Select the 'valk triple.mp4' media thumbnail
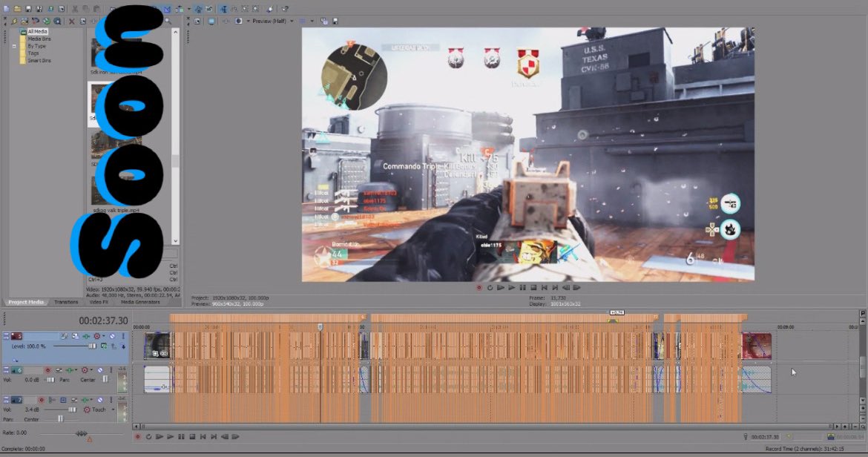This screenshot has height=457, width=868. [116, 191]
